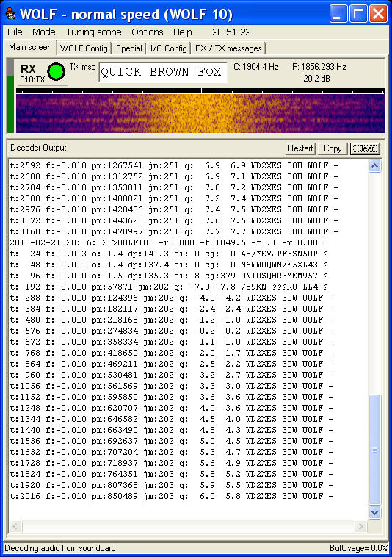
Task: Switch to the I/O Config tab
Action: [169, 48]
